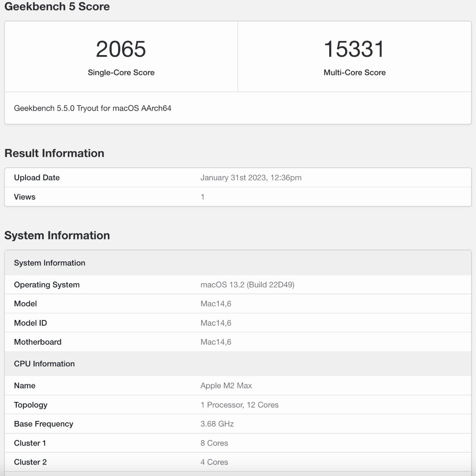This screenshot has width=476, height=476.
Task: Click the CPU Information section header
Action: click(x=238, y=364)
